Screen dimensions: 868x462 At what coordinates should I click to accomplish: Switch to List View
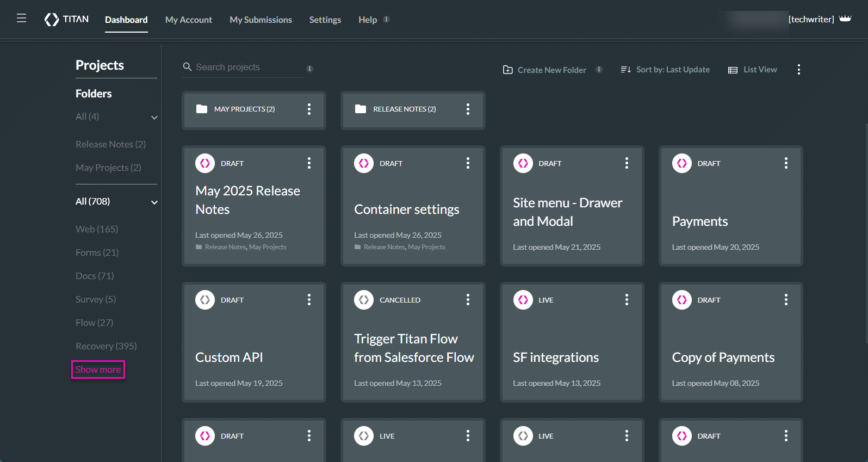[x=753, y=70]
